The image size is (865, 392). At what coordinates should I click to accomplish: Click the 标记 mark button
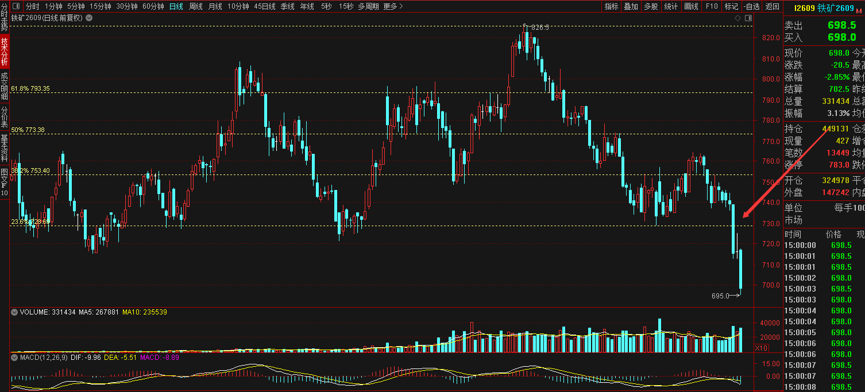pos(731,7)
